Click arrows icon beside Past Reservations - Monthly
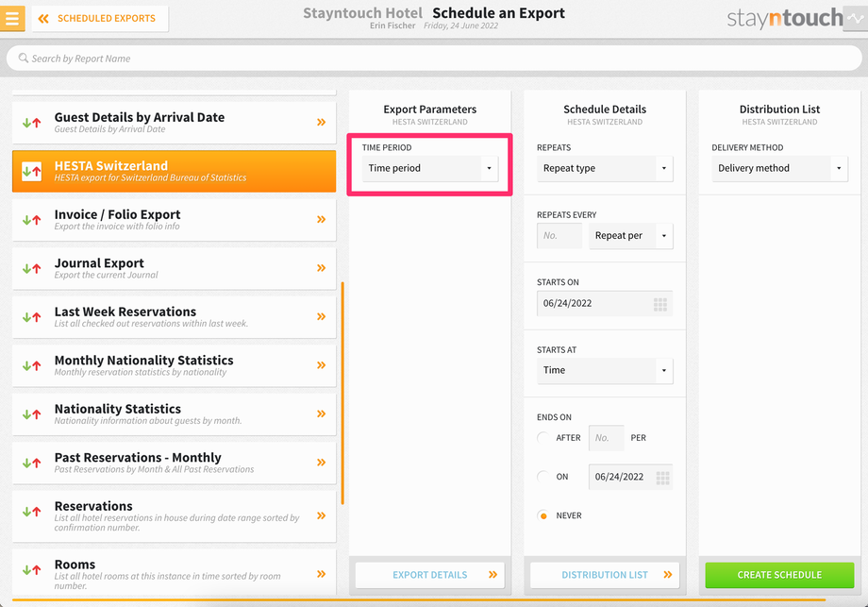Screen dimensions: 868x607 pyautogui.click(x=31, y=463)
